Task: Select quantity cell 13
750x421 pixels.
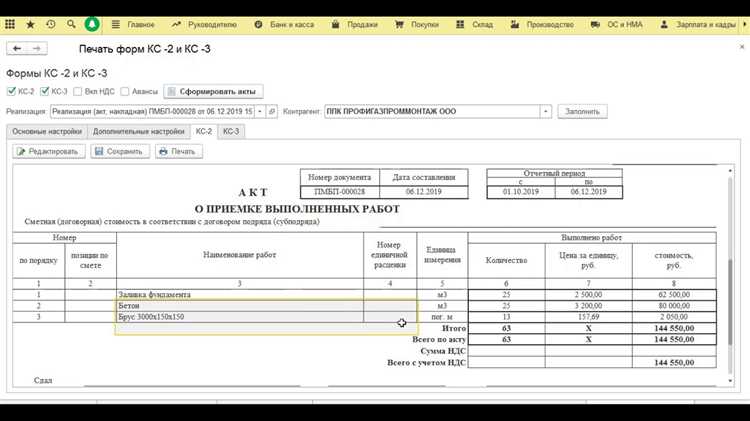Action: pos(507,317)
